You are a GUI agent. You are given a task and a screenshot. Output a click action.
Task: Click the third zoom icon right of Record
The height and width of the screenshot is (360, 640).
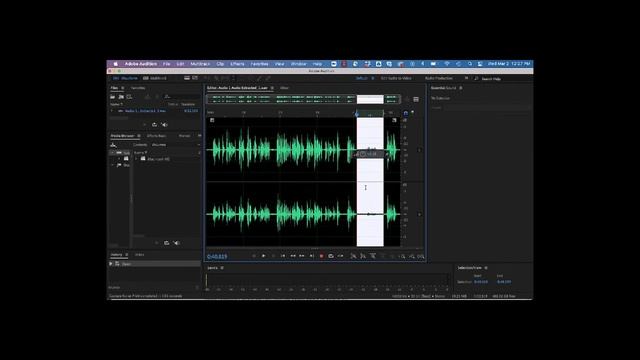click(x=373, y=256)
